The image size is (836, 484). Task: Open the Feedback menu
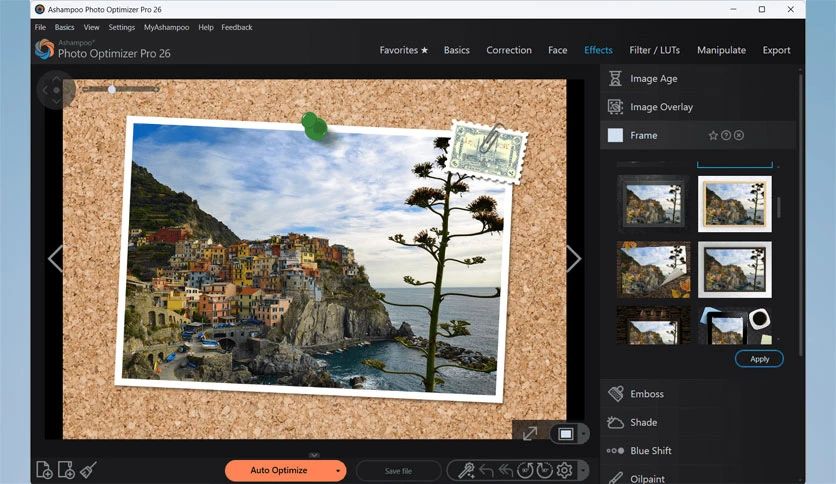tap(237, 27)
